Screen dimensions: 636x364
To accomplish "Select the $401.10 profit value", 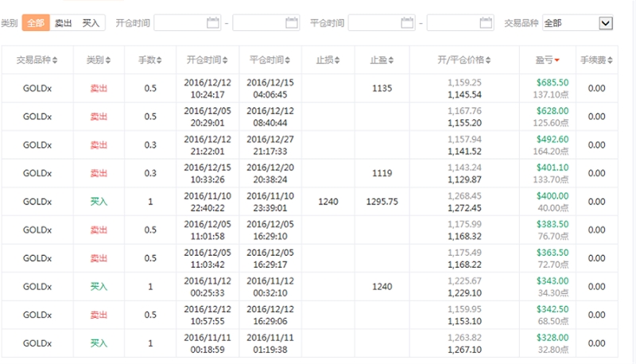I will (553, 168).
